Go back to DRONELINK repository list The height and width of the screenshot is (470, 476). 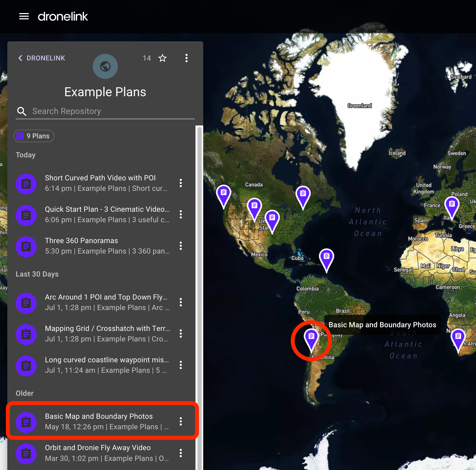coord(42,58)
